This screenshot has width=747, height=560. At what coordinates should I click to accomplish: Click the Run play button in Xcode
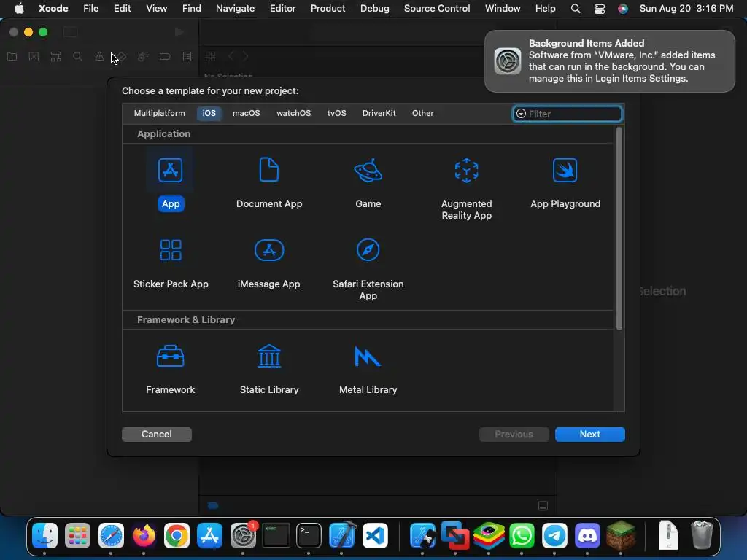[179, 32]
